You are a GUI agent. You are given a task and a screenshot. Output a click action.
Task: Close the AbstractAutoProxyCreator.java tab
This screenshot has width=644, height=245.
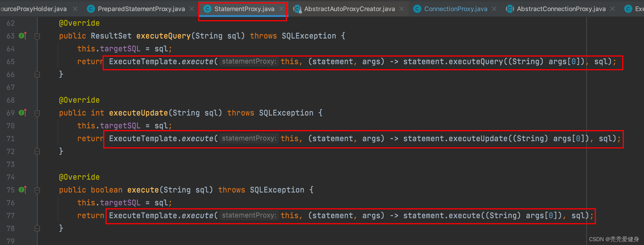coord(402,9)
